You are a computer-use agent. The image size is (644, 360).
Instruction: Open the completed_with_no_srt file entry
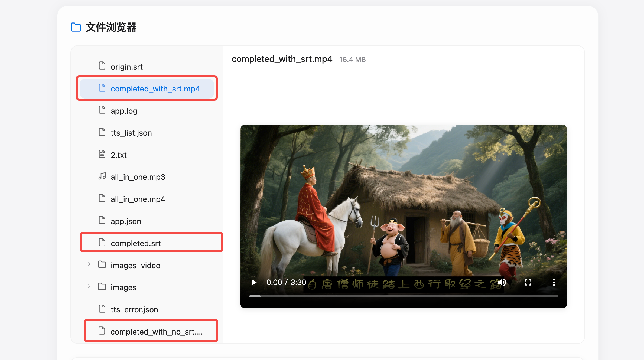(156, 332)
